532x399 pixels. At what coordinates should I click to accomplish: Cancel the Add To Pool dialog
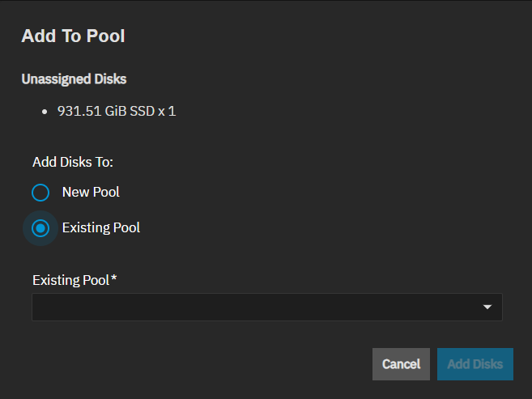coord(401,364)
